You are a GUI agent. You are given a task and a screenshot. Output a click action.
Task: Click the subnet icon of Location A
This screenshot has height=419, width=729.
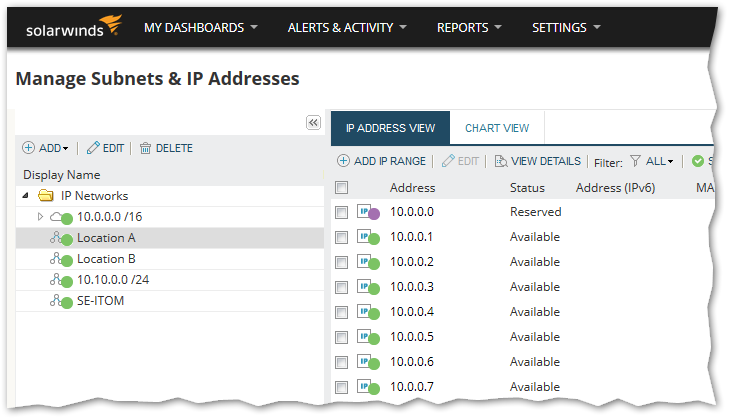coord(61,238)
